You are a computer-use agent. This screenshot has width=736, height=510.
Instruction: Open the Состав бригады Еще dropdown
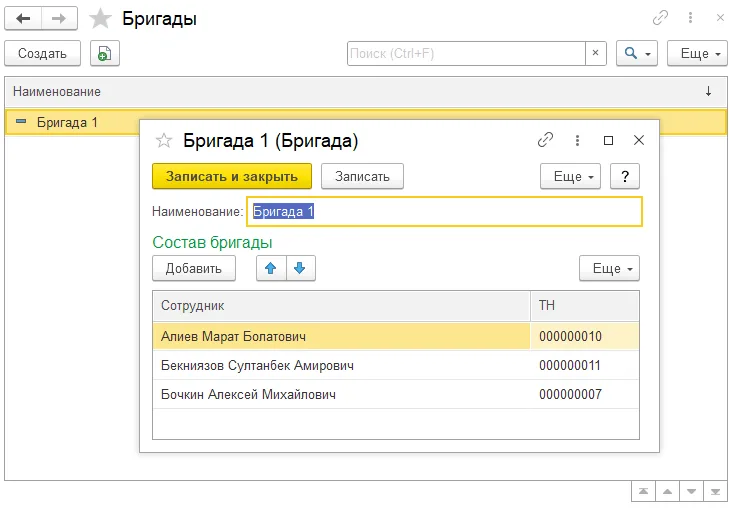[x=609, y=268]
